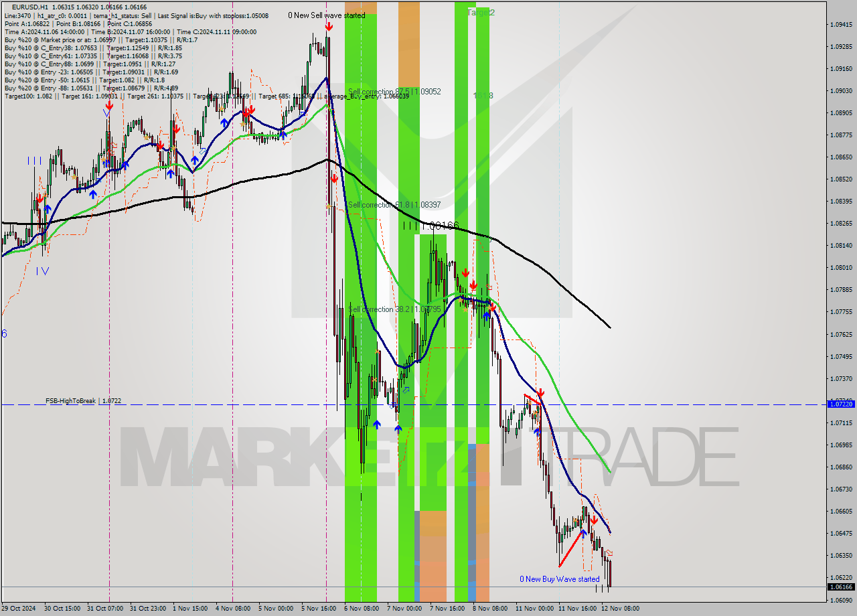Select the '12 Nov 08:00' time axis label
857x616 pixels.
click(x=621, y=609)
